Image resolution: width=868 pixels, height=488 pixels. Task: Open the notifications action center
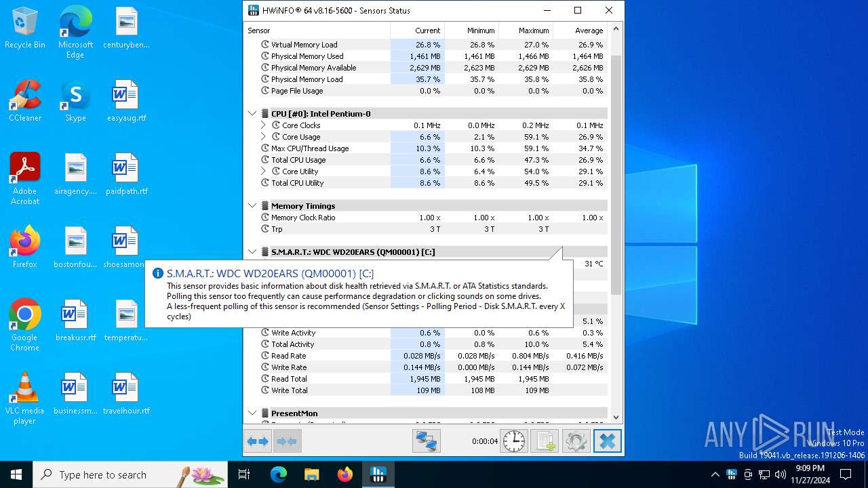pyautogui.click(x=846, y=474)
